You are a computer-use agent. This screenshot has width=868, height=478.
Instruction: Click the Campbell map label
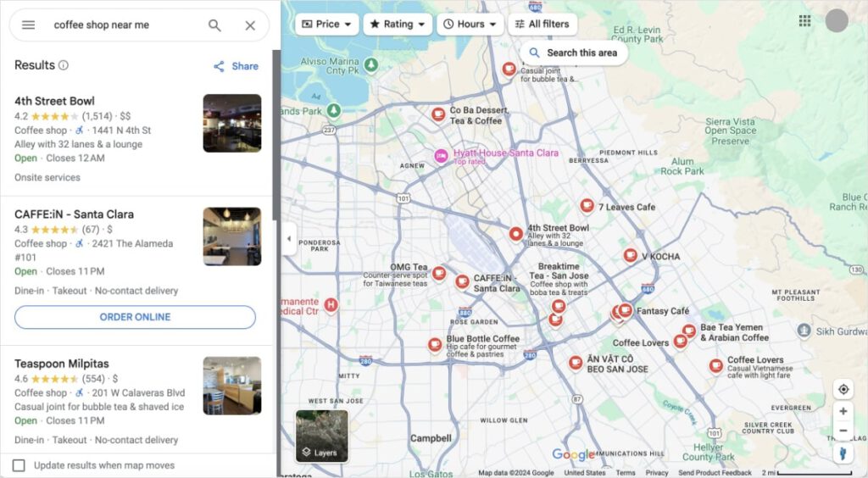(431, 438)
